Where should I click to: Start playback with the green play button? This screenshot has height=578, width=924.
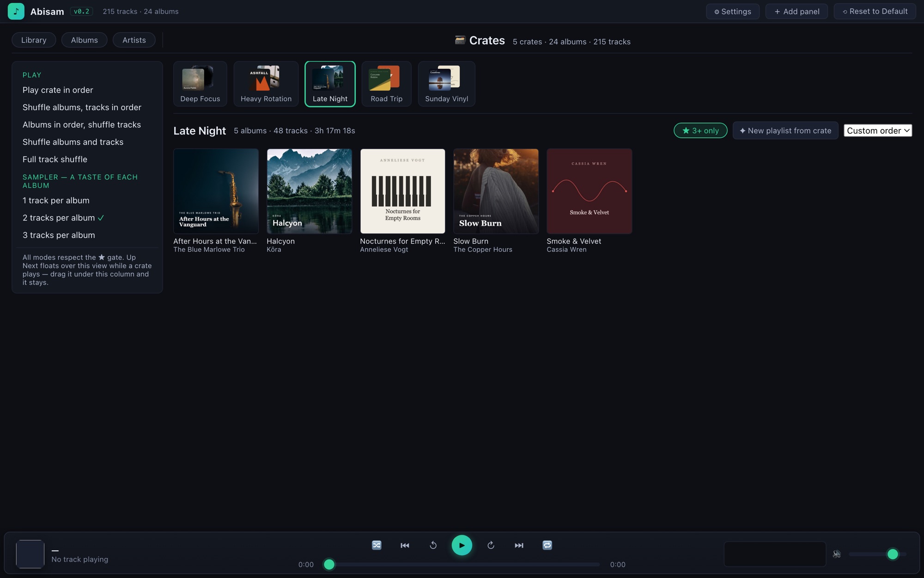[x=462, y=545]
